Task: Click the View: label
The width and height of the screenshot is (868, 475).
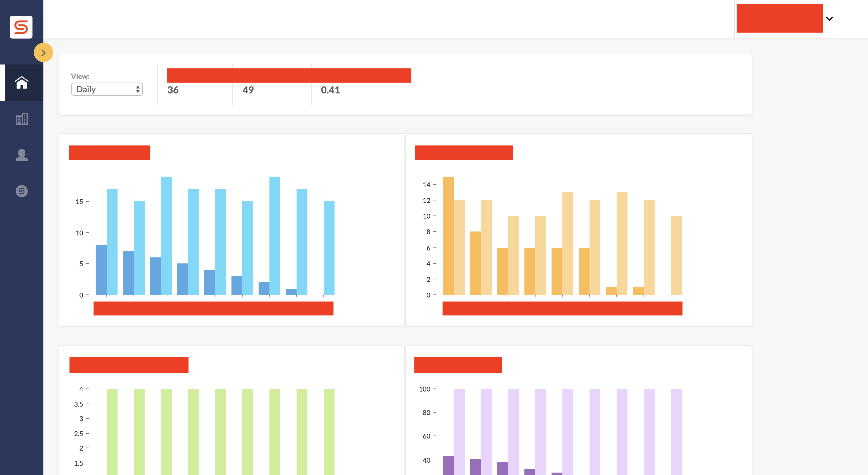Action: point(80,77)
